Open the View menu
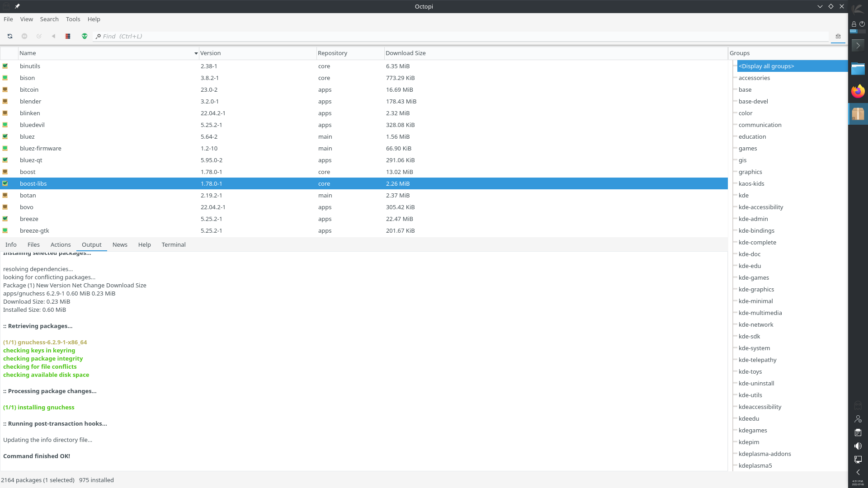Screen dimensions: 868x488 [x=26, y=19]
